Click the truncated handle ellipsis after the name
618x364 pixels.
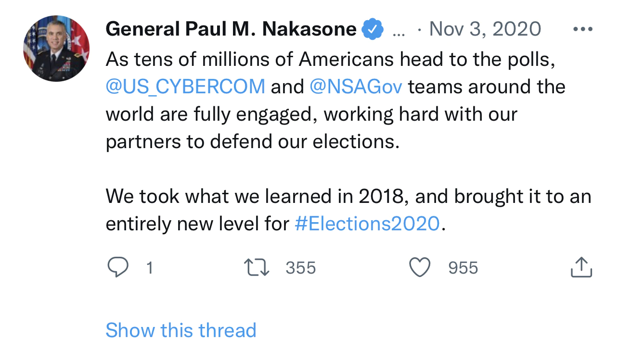point(399,30)
